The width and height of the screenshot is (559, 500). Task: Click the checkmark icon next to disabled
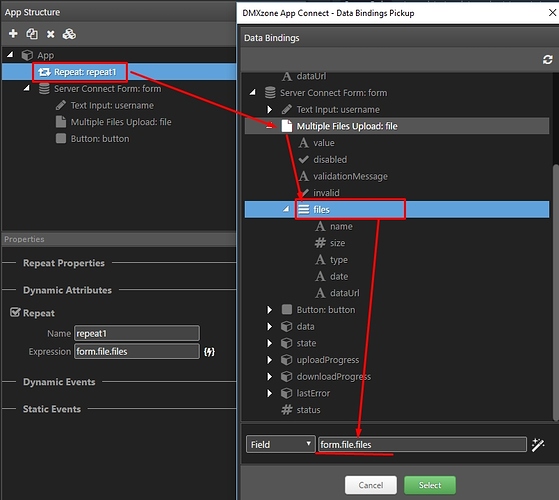[x=303, y=159]
